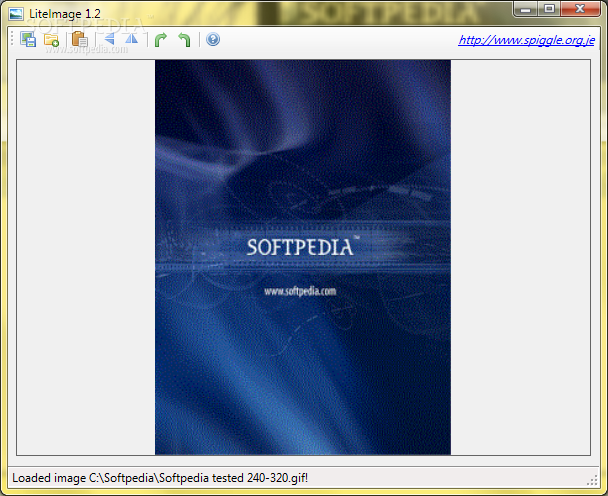Screen dimensions: 608x496
Task: Minimize the LiteImage window
Action: point(526,9)
